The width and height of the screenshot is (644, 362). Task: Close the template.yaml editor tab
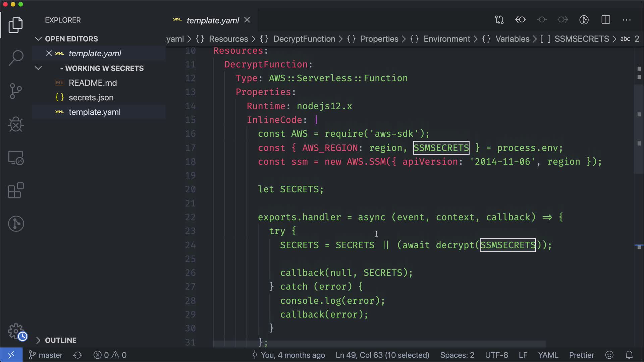(247, 20)
